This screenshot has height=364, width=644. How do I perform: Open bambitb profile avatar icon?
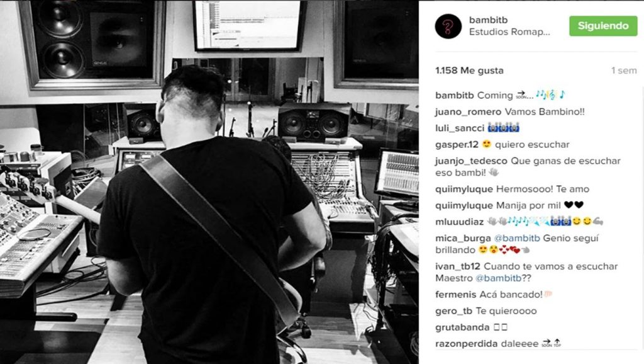448,26
